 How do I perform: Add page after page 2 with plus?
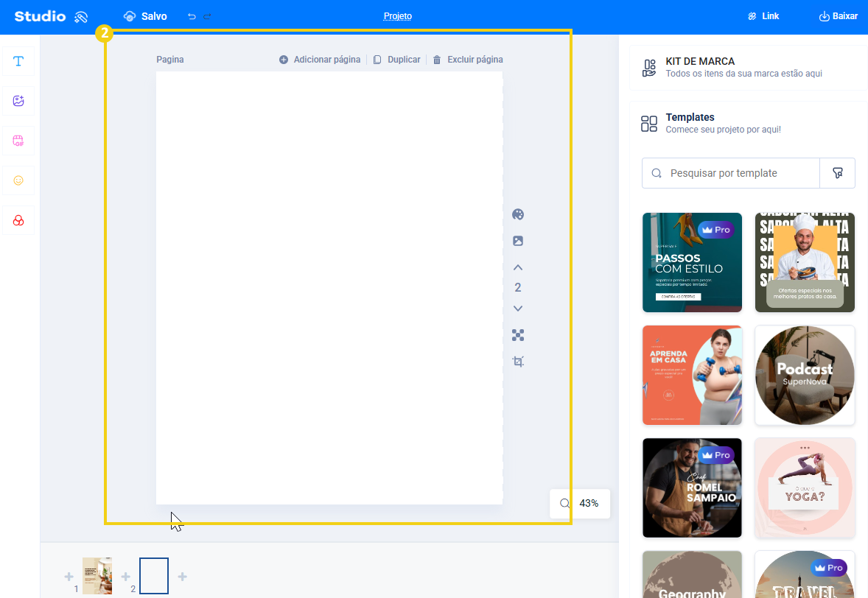click(x=182, y=577)
